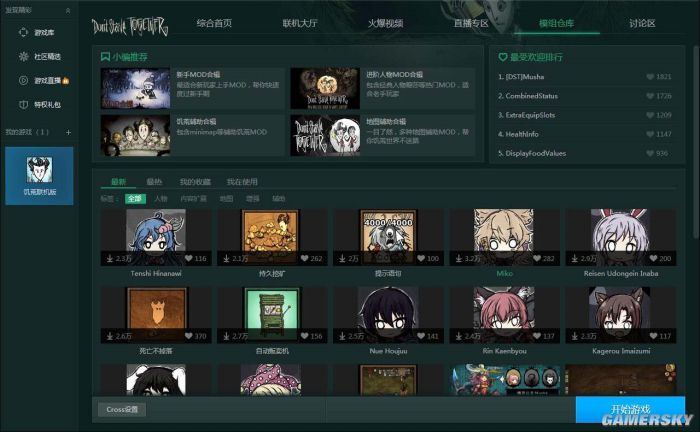Image resolution: width=700 pixels, height=432 pixels.
Task: Click download icon on 自动贩卖机 card
Action: (x=226, y=336)
